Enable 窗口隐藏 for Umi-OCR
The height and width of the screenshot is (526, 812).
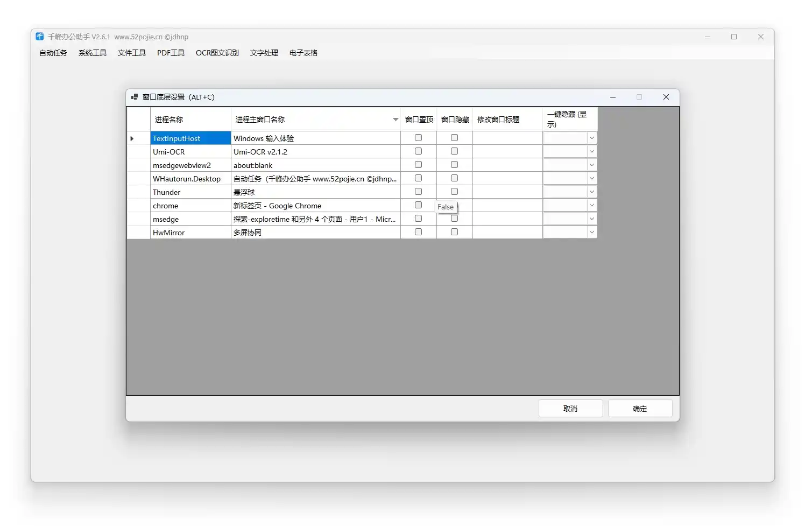coord(454,151)
